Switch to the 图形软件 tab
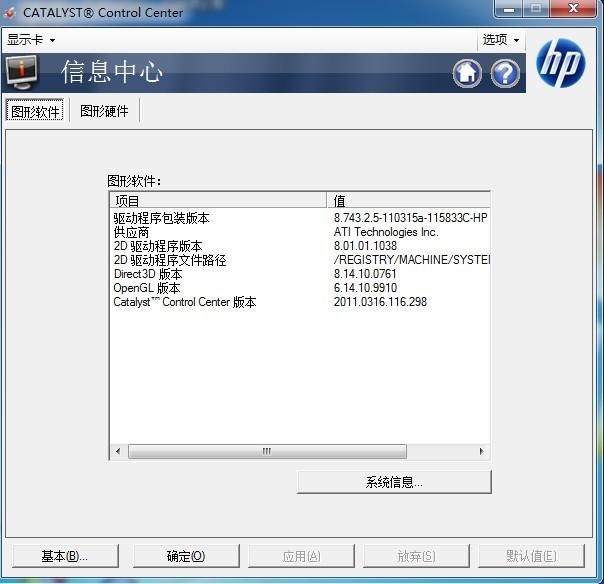This screenshot has width=604, height=584. [x=35, y=111]
